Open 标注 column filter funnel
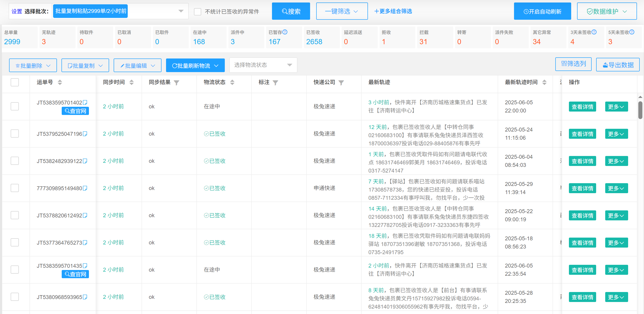The image size is (644, 314). click(x=276, y=83)
